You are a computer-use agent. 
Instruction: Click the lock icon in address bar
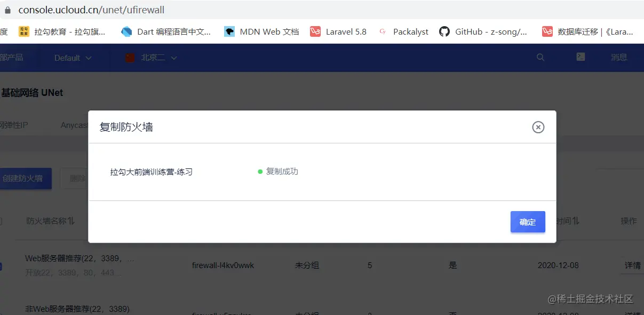click(x=7, y=10)
